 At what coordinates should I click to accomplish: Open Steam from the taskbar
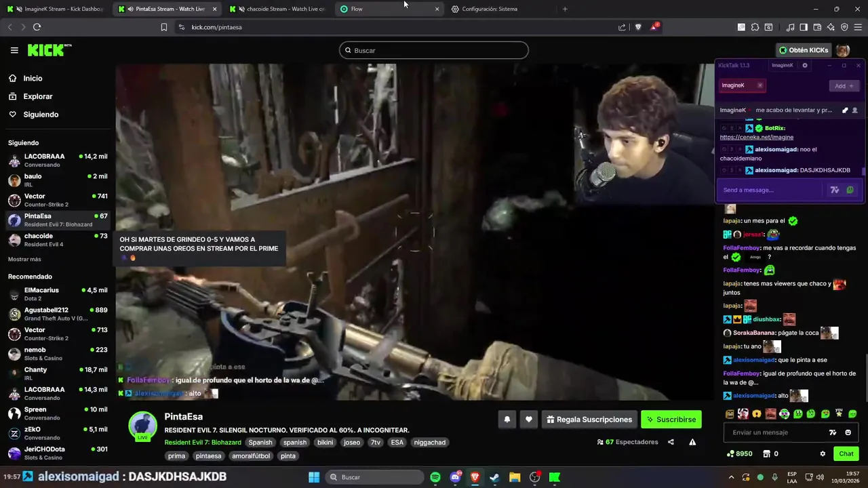coord(495,477)
